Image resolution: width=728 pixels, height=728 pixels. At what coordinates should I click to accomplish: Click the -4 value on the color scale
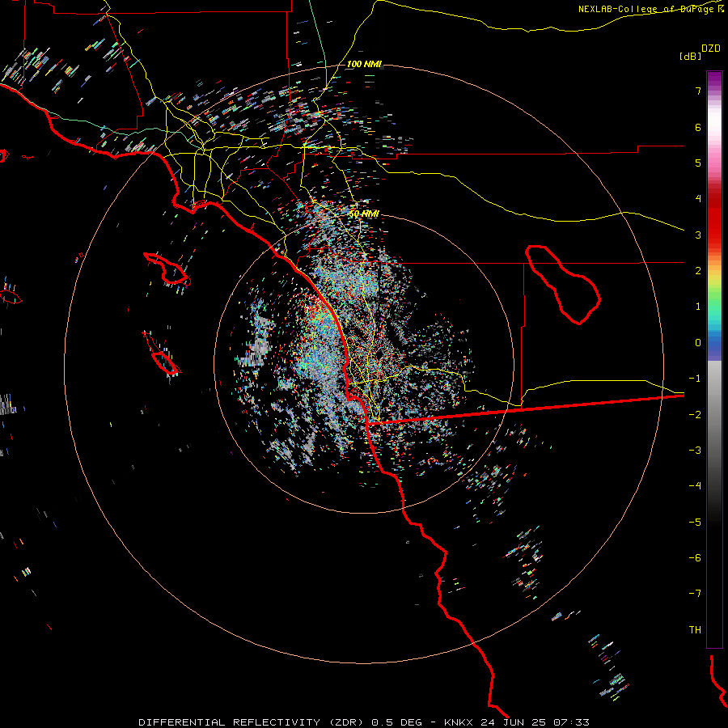[695, 485]
